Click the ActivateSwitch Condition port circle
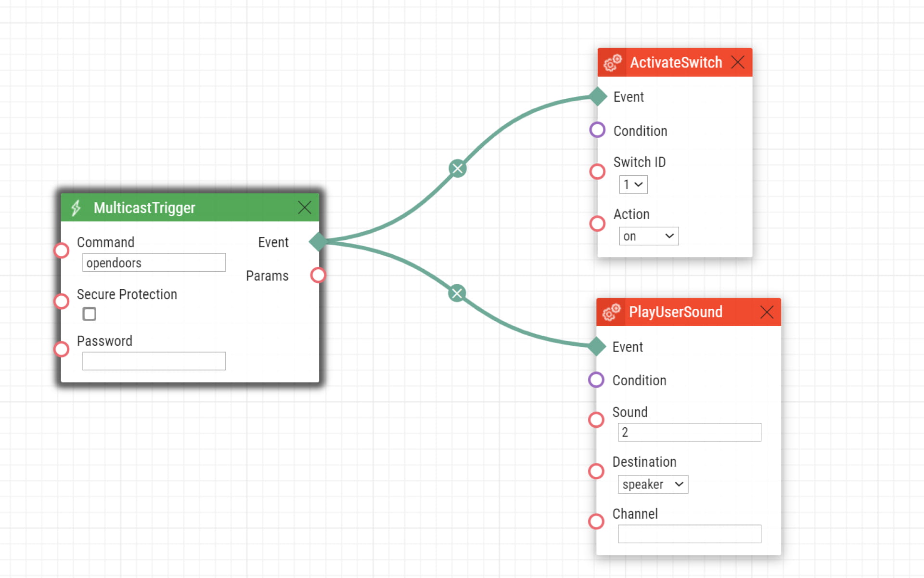Screen dimensions: 924x578 (x=597, y=130)
